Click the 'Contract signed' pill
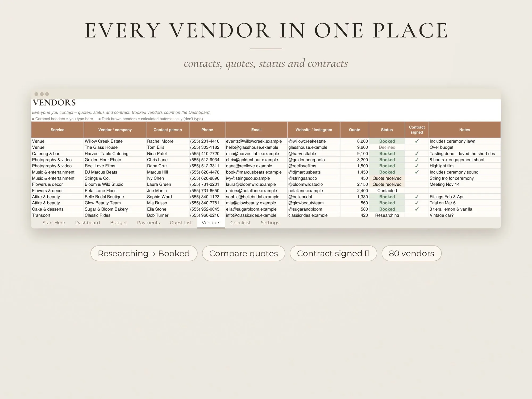 click(x=333, y=253)
